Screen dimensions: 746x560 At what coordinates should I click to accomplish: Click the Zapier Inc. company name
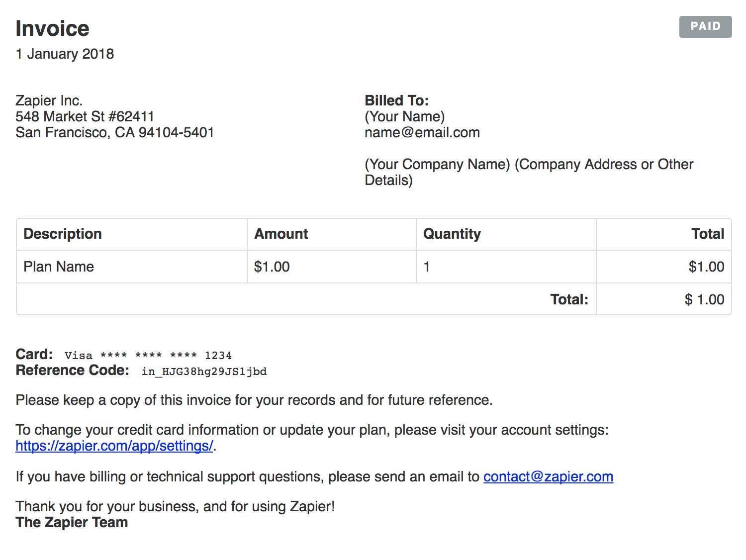tap(49, 100)
